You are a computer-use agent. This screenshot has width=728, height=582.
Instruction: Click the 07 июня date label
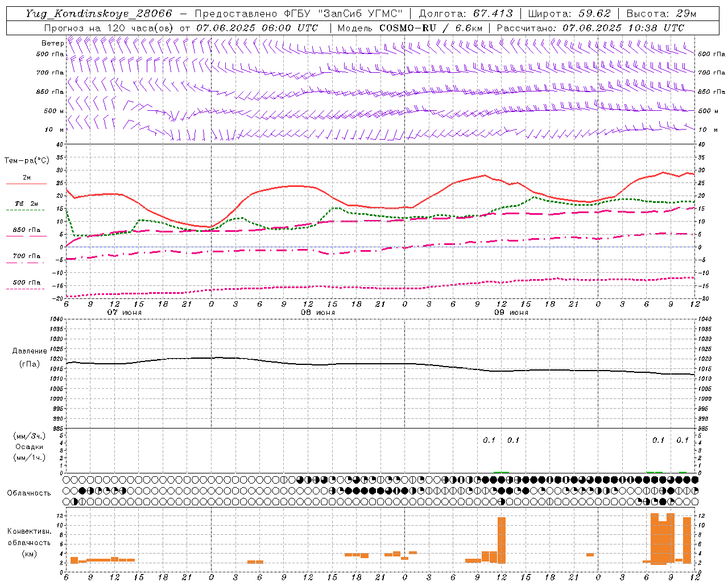(x=125, y=313)
